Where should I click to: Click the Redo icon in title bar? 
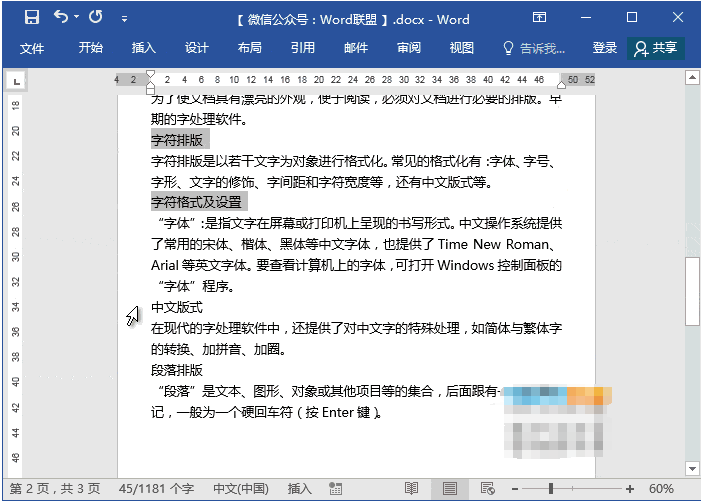[95, 18]
